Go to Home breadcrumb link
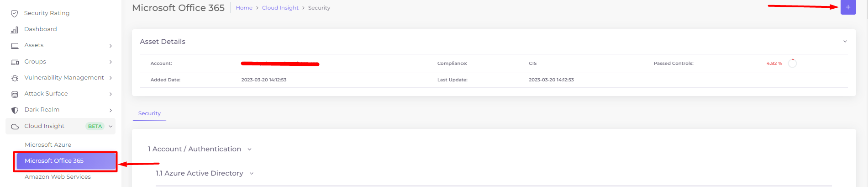The height and width of the screenshot is (187, 868). [x=244, y=8]
